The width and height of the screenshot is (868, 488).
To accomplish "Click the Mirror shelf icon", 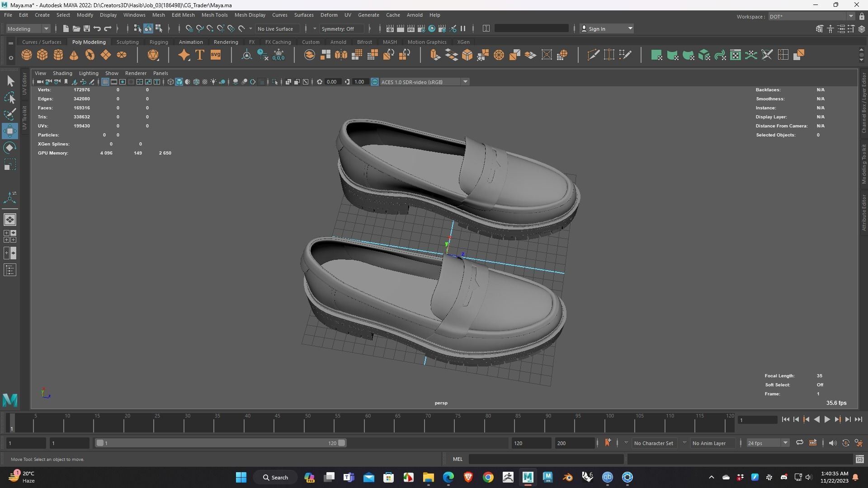I will (x=341, y=55).
